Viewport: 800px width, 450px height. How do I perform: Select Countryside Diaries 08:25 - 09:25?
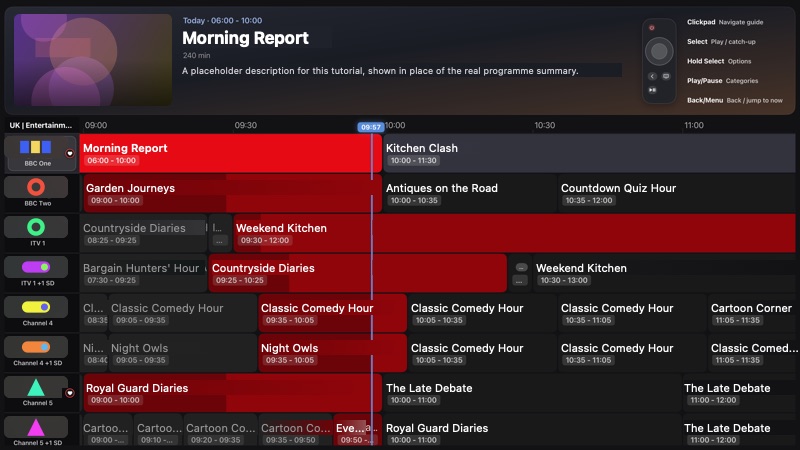point(143,233)
